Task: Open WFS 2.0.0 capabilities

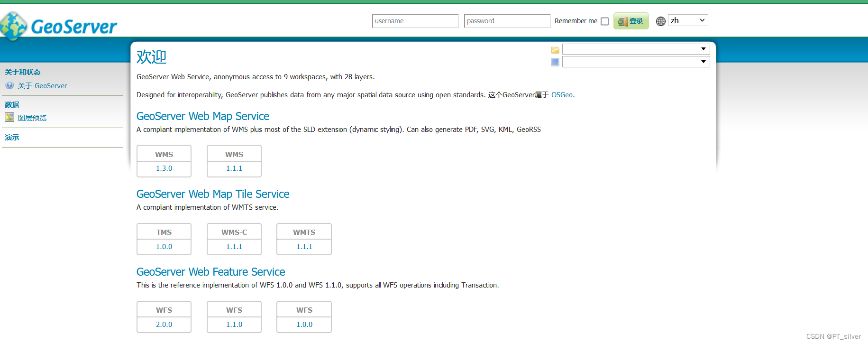Action: coord(164,325)
